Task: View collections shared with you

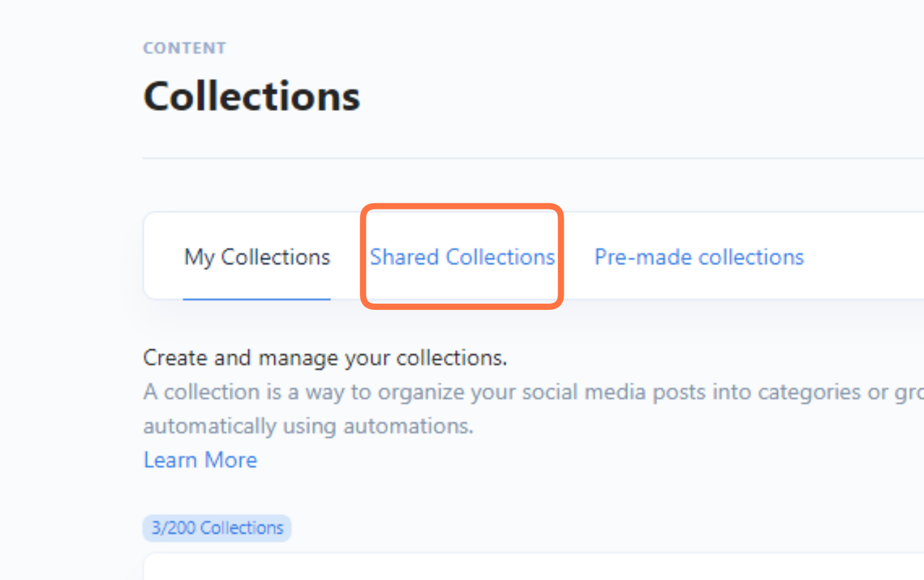Action: pos(462,257)
